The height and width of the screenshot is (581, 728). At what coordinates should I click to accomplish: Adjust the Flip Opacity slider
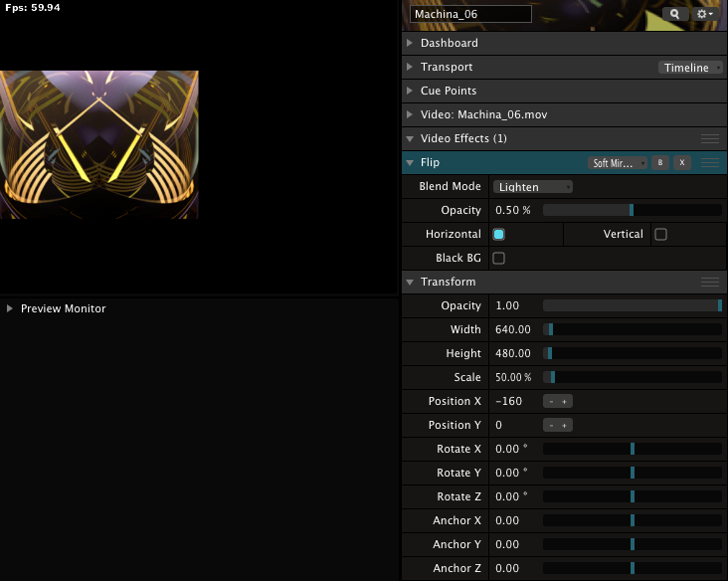(x=632, y=210)
